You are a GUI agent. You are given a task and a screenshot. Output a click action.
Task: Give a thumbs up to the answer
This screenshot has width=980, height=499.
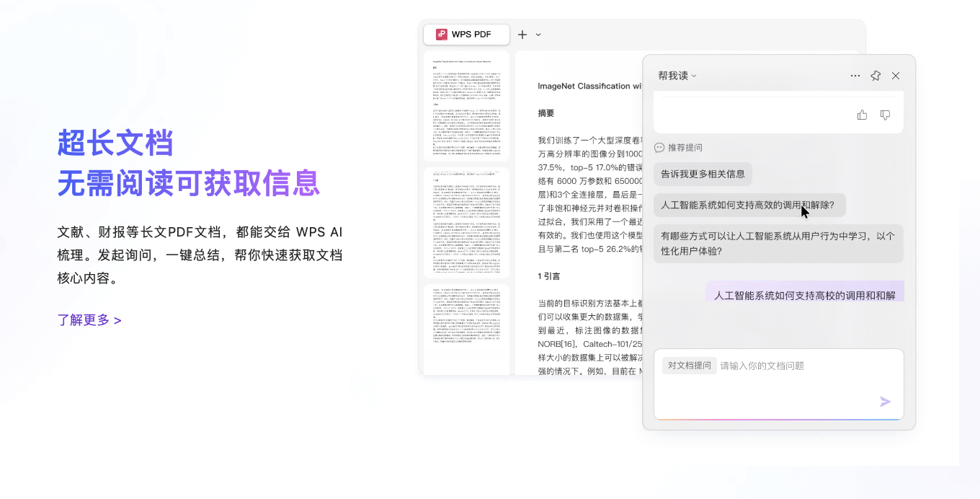click(862, 115)
